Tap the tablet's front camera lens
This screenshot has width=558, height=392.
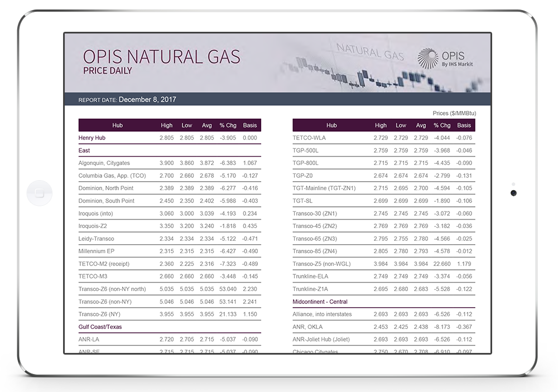[x=513, y=193]
